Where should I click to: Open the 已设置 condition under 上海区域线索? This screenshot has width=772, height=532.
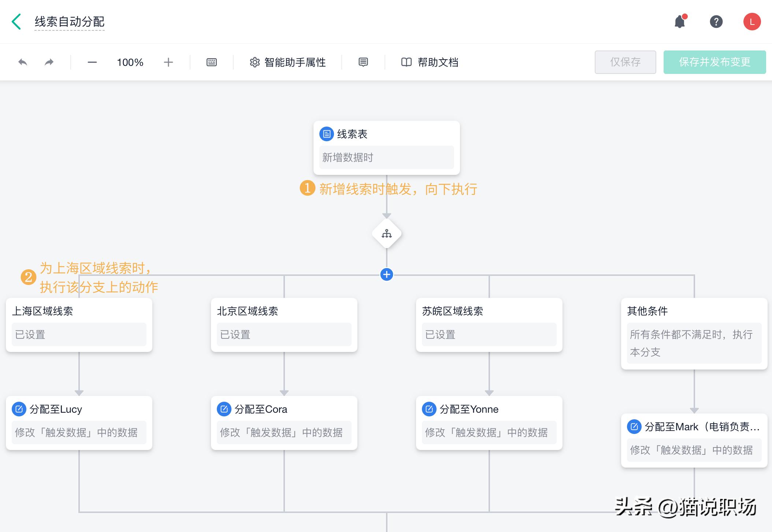(79, 334)
